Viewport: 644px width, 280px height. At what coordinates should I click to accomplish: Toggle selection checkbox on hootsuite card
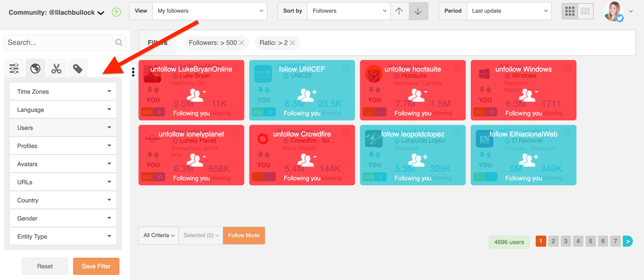point(457,68)
